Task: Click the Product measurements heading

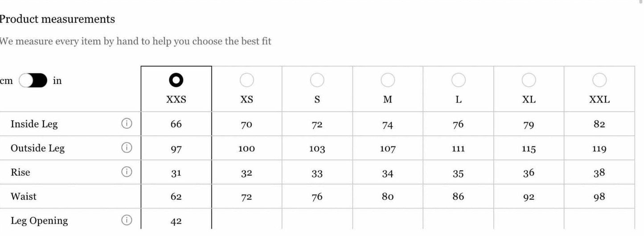Action: coord(57,19)
